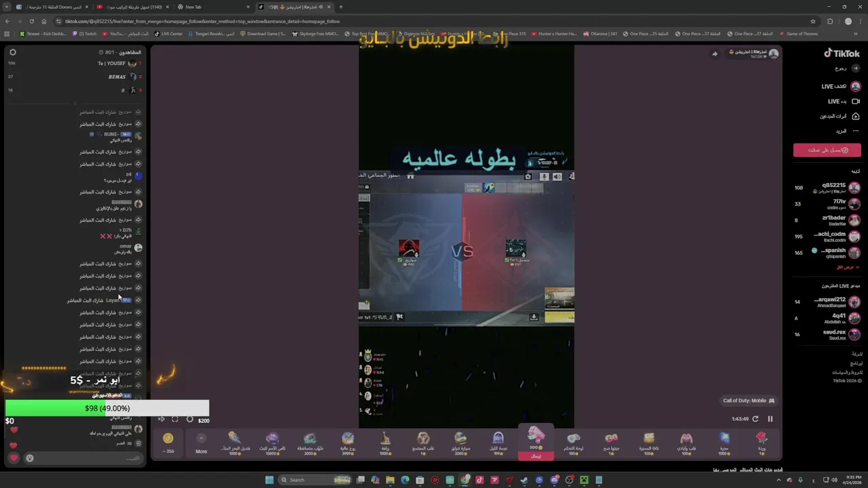Image resolution: width=868 pixels, height=488 pixels.
Task: Select the GG badge gift costing 100
Action: tap(649, 443)
